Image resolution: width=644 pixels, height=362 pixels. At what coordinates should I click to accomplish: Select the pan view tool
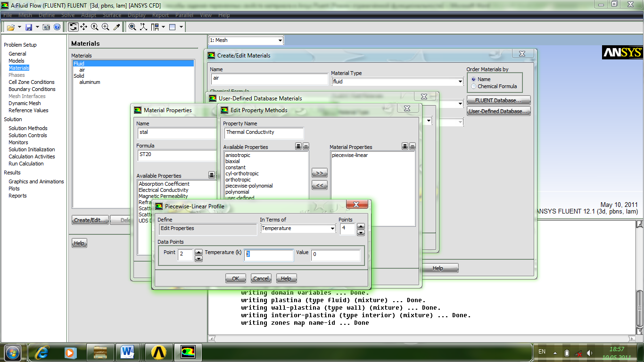(x=84, y=27)
